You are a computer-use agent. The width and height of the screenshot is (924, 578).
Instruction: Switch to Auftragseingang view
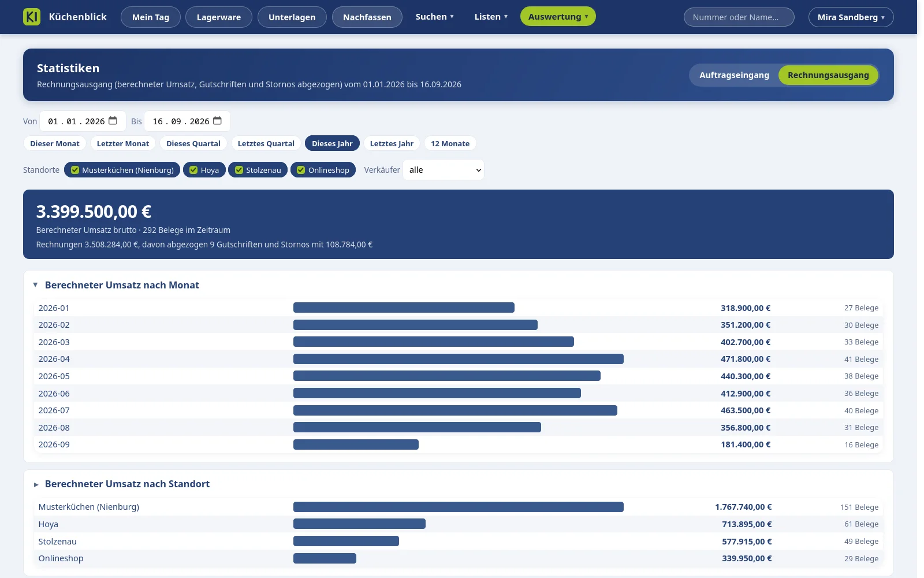[734, 75]
